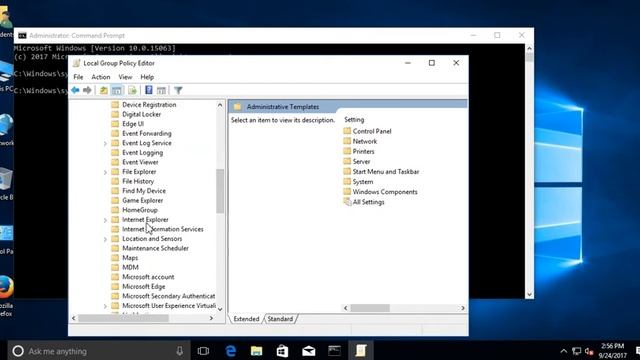Show hidden system tray icons chevron
This screenshot has width=640, height=360.
click(x=564, y=351)
